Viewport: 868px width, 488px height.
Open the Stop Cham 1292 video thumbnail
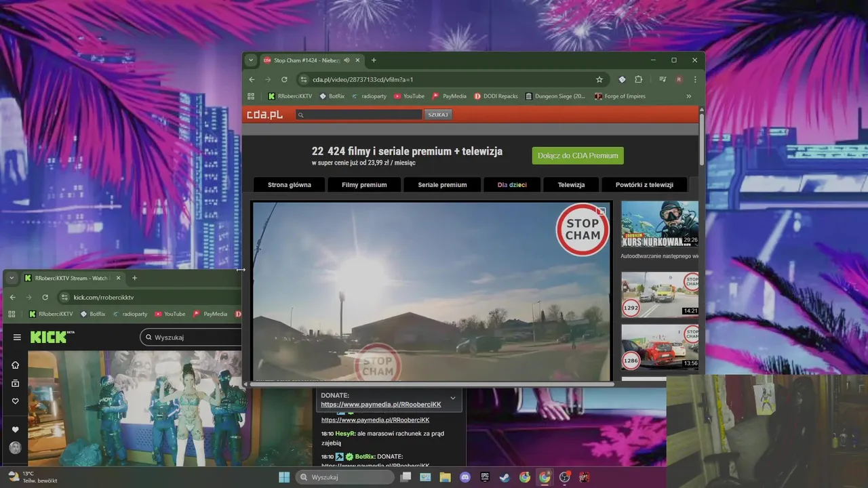click(x=660, y=294)
